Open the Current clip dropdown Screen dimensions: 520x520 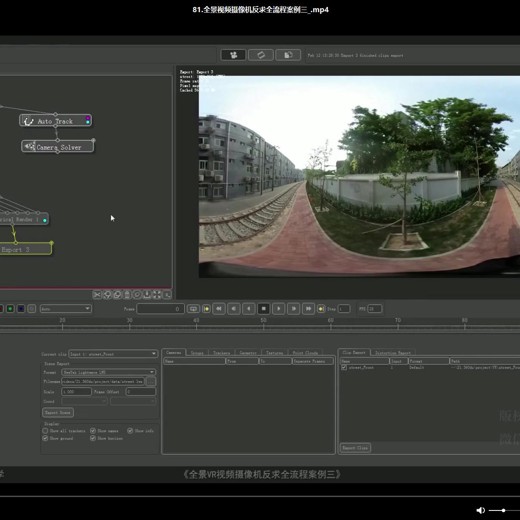(x=113, y=354)
